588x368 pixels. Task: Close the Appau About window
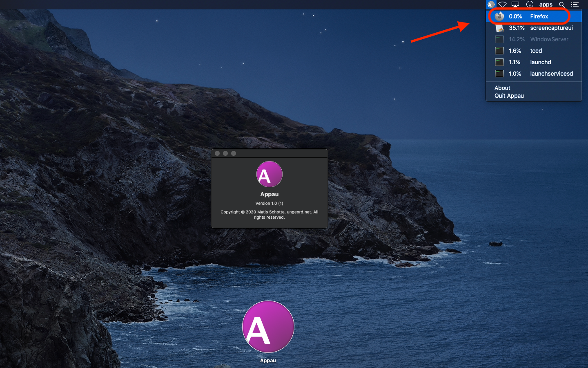coord(217,153)
